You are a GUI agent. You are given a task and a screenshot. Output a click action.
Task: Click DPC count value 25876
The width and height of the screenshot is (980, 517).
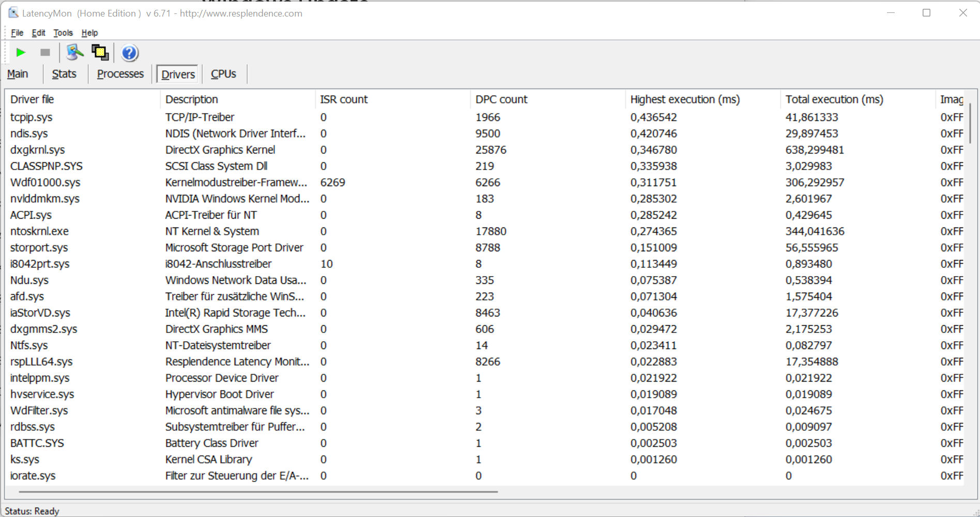pos(491,150)
